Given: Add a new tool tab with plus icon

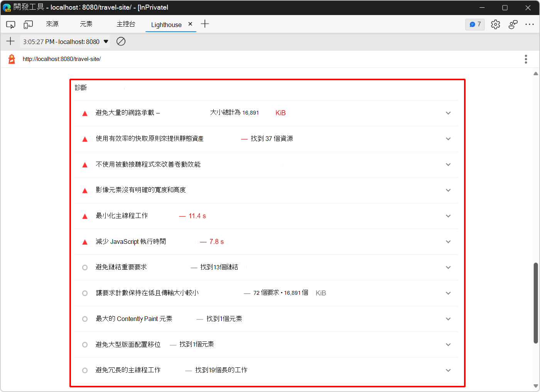Looking at the screenshot, I should point(205,24).
